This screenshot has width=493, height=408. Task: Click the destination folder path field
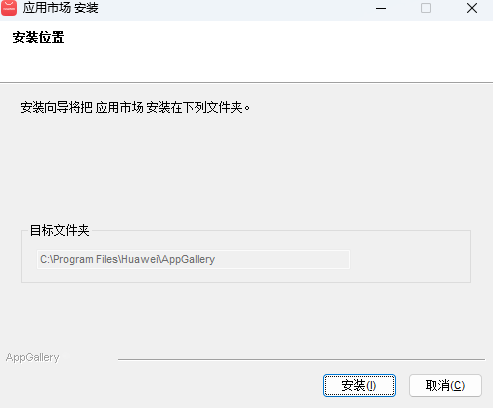click(x=193, y=259)
